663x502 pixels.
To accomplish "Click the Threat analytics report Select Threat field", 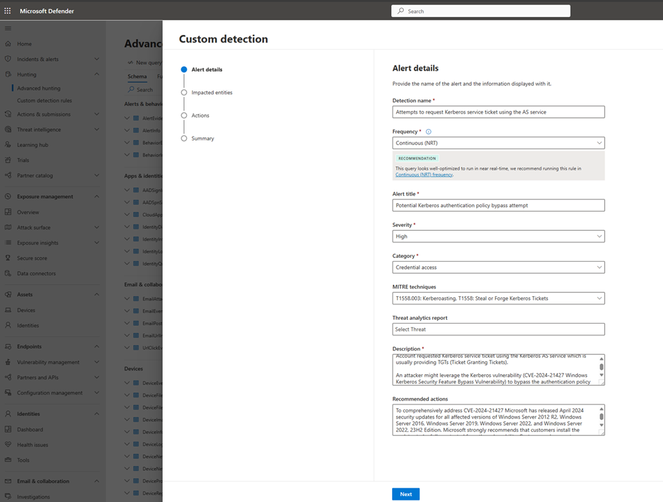I will [x=498, y=329].
